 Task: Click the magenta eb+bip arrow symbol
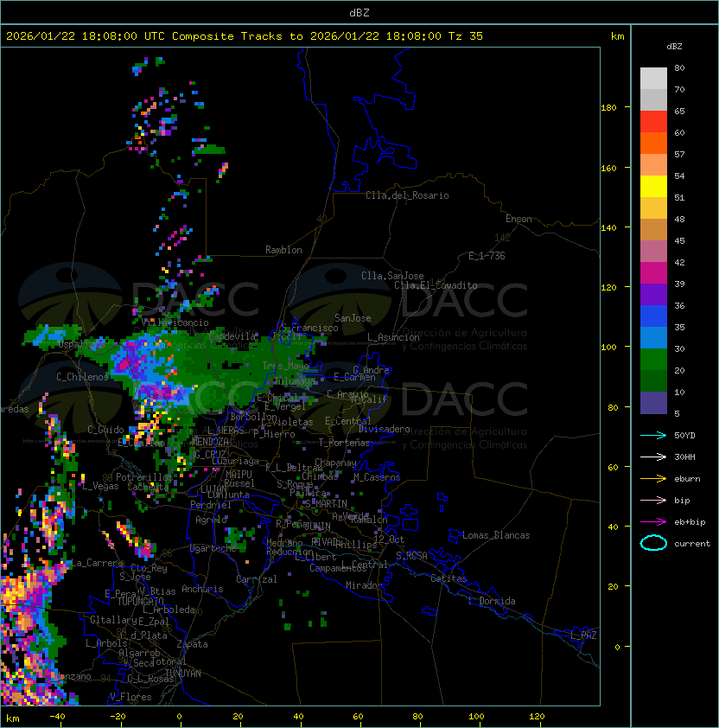coord(653,522)
